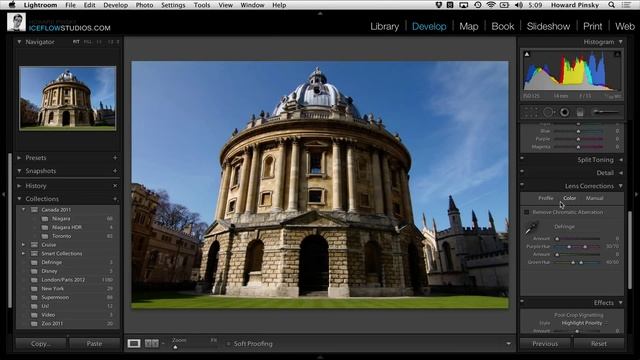
Task: Open the Slideshow module
Action: point(548,27)
